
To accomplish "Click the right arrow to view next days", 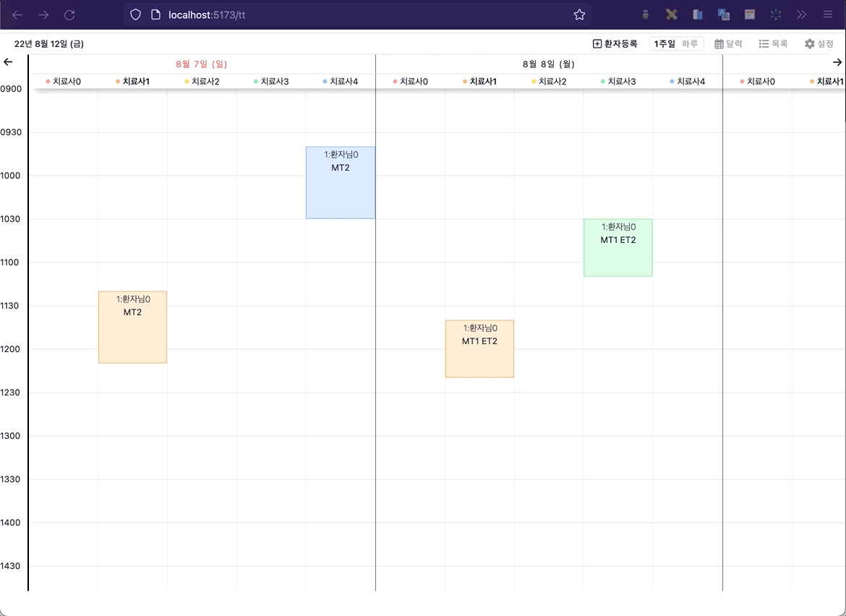I will click(x=837, y=62).
